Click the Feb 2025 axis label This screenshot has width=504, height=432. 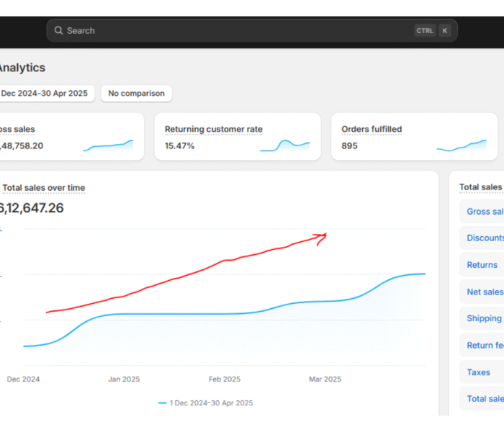point(225,379)
